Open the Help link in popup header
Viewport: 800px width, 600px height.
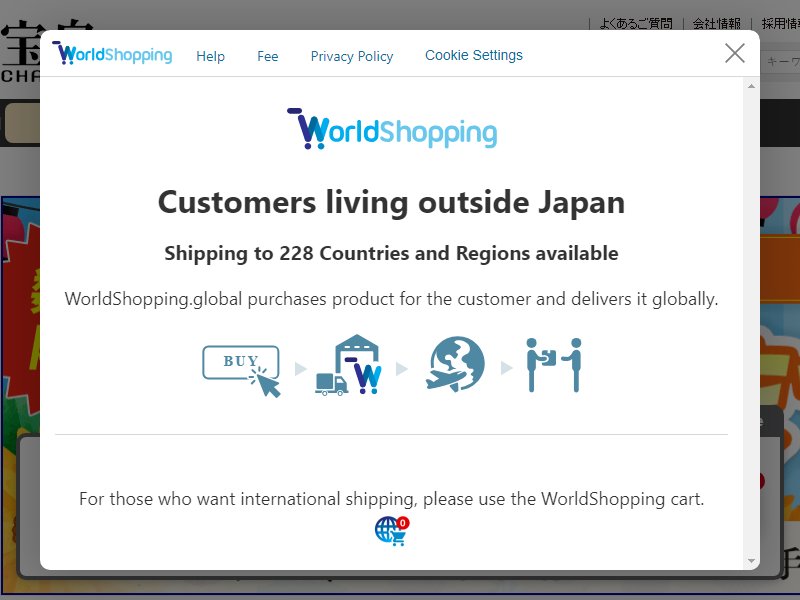(210, 56)
